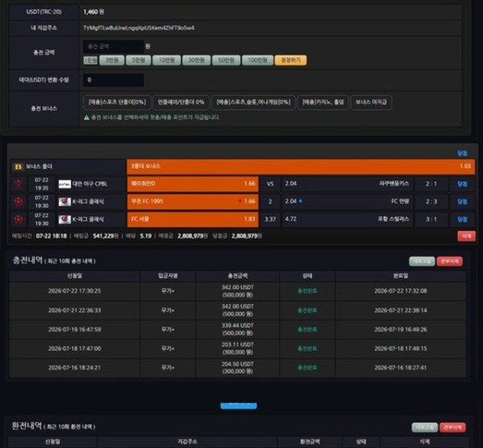Click the 라쿠텐몽키스 2.04 odds cell
This screenshot has width=483, height=448.
[347, 183]
